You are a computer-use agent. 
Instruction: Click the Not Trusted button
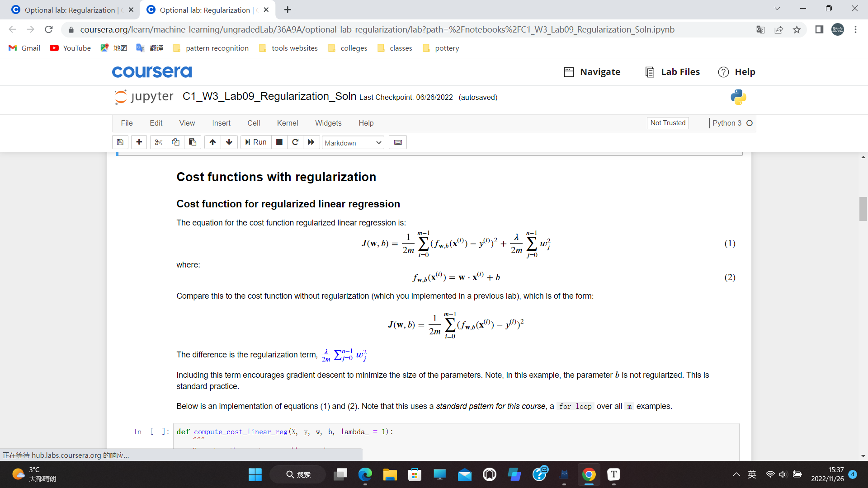click(668, 123)
